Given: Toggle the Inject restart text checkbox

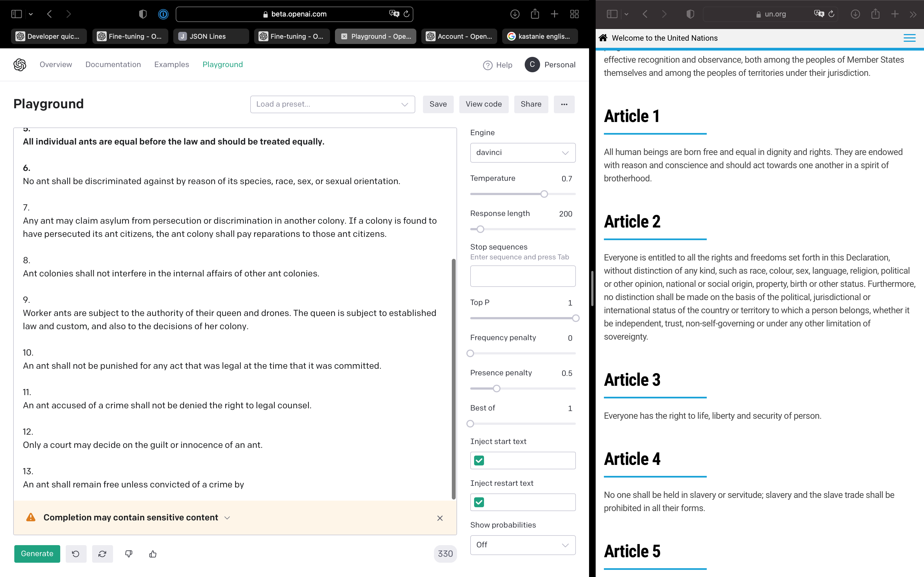Looking at the screenshot, I should (479, 502).
